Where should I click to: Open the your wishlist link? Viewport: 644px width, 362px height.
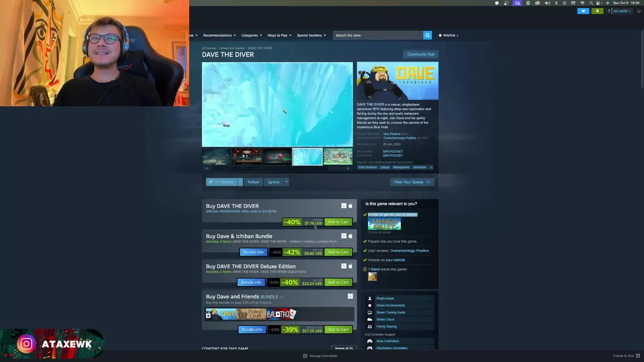[x=395, y=260]
